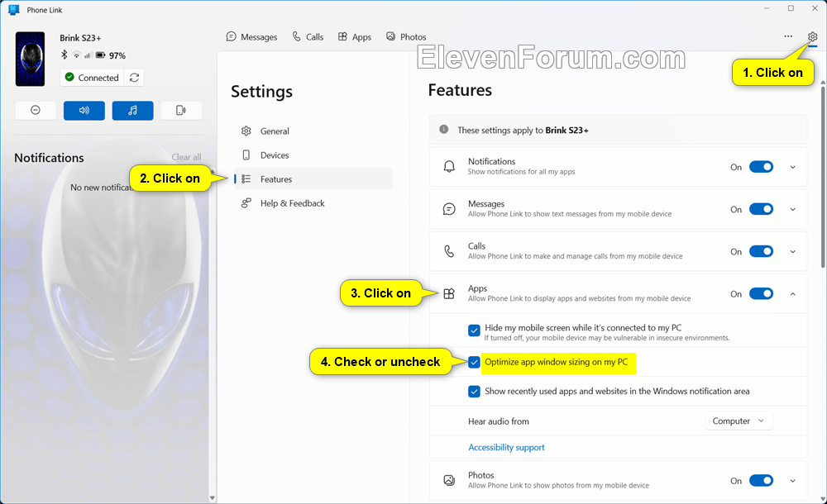Select Help & Feedback in Settings sidebar

point(313,203)
